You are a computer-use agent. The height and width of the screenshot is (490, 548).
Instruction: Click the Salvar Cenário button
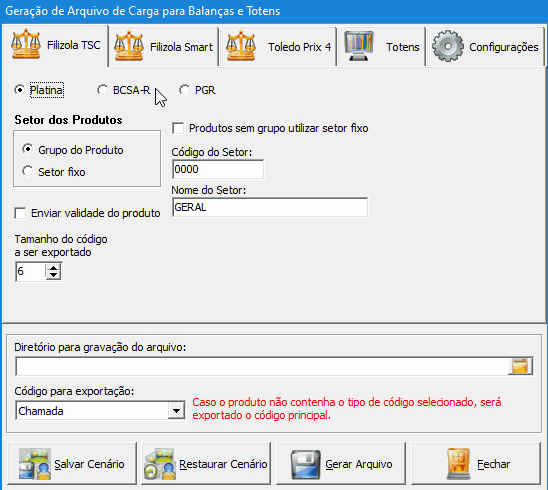pyautogui.click(x=72, y=463)
